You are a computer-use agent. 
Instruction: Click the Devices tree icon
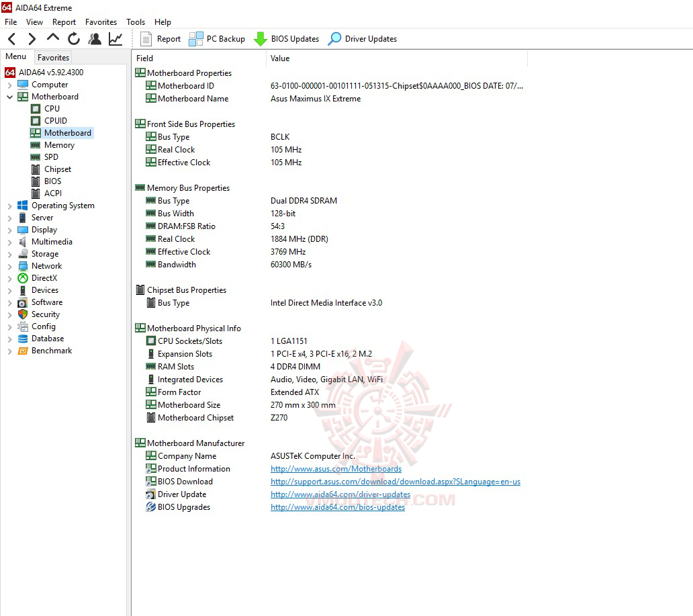[x=23, y=290]
